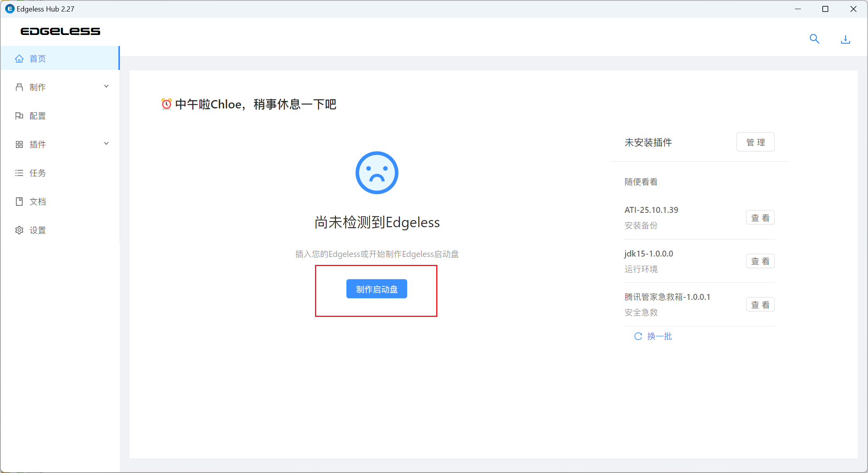Click the 配置 flag icon
868x473 pixels.
click(x=19, y=116)
